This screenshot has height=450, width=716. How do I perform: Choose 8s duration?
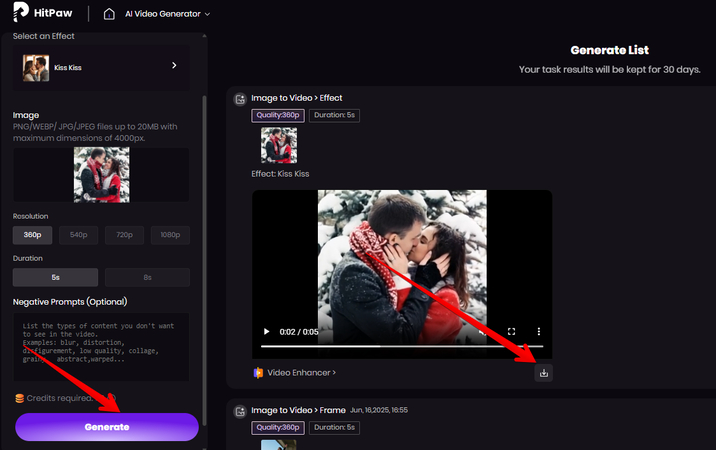(x=147, y=277)
